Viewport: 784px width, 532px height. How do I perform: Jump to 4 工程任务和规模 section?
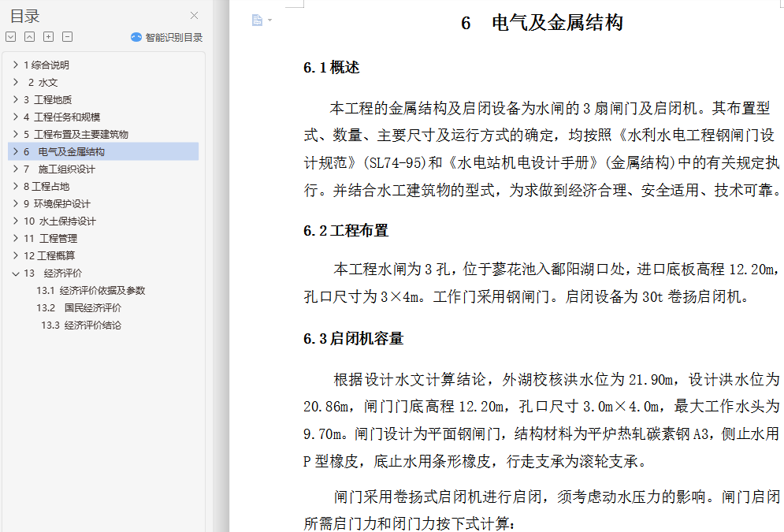tap(62, 117)
